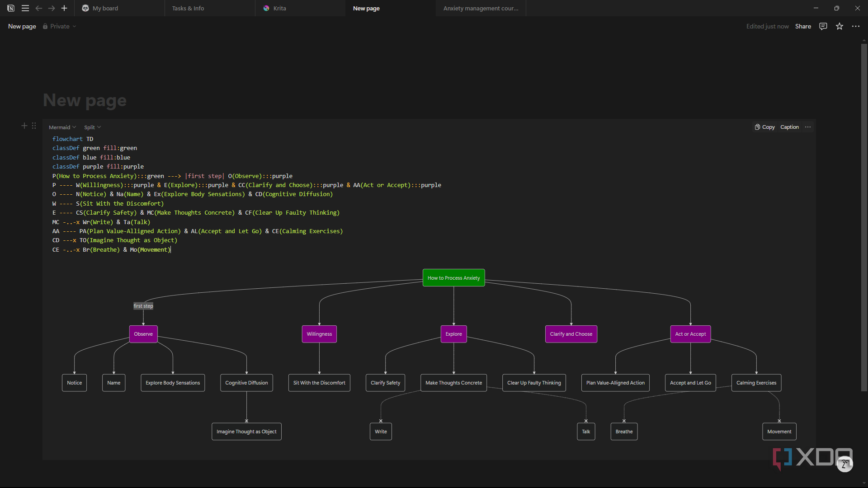
Task: Click 'Edited just now' status text
Action: [x=767, y=26]
